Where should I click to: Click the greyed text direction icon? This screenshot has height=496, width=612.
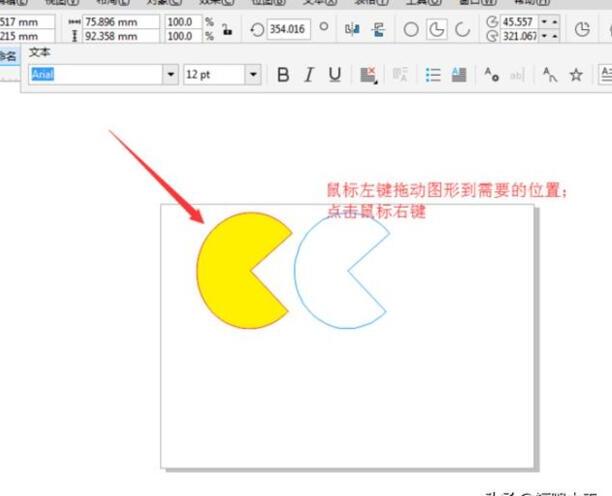tap(400, 74)
